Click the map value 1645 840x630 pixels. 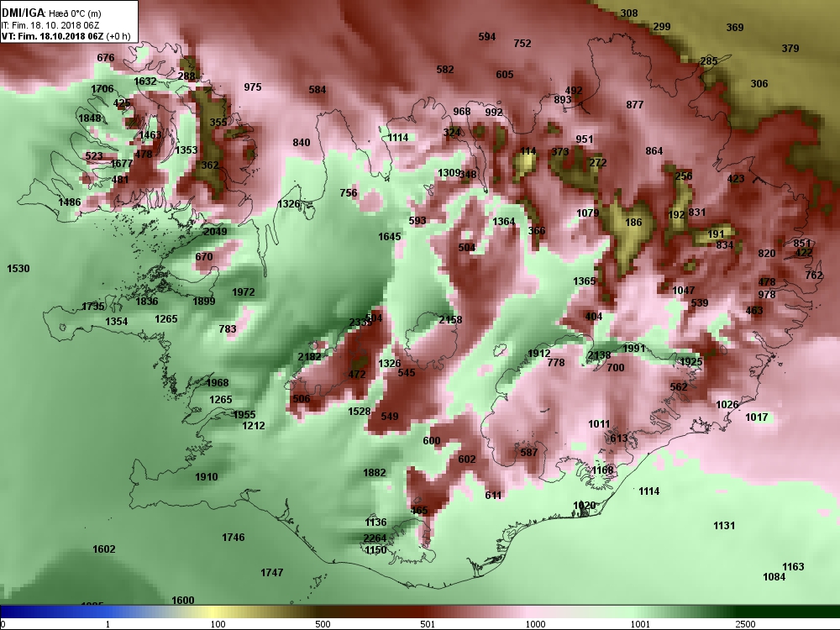[390, 236]
